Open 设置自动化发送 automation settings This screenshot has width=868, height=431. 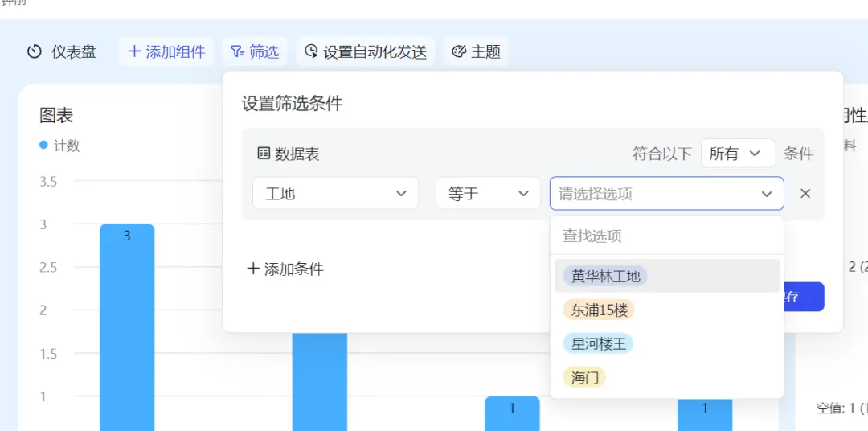(x=366, y=52)
